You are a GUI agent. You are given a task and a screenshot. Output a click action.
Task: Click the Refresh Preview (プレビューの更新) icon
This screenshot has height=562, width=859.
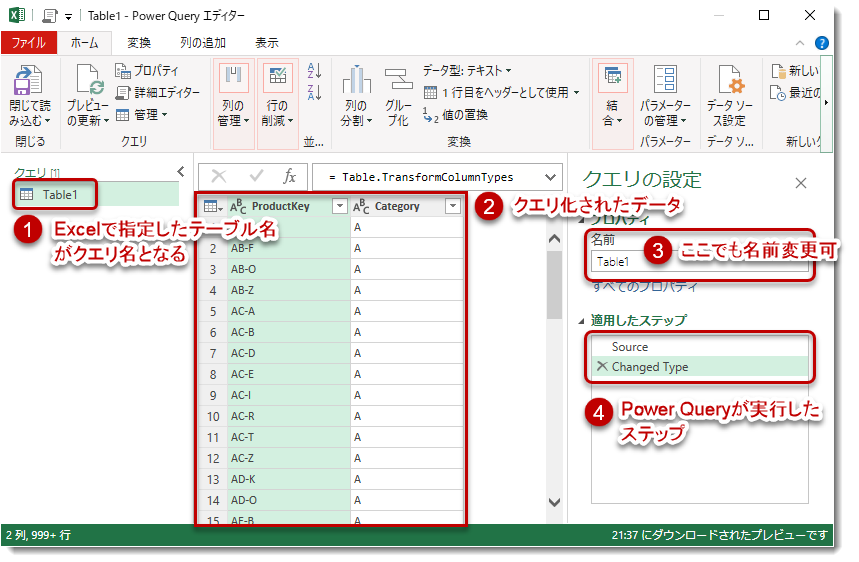[89, 80]
